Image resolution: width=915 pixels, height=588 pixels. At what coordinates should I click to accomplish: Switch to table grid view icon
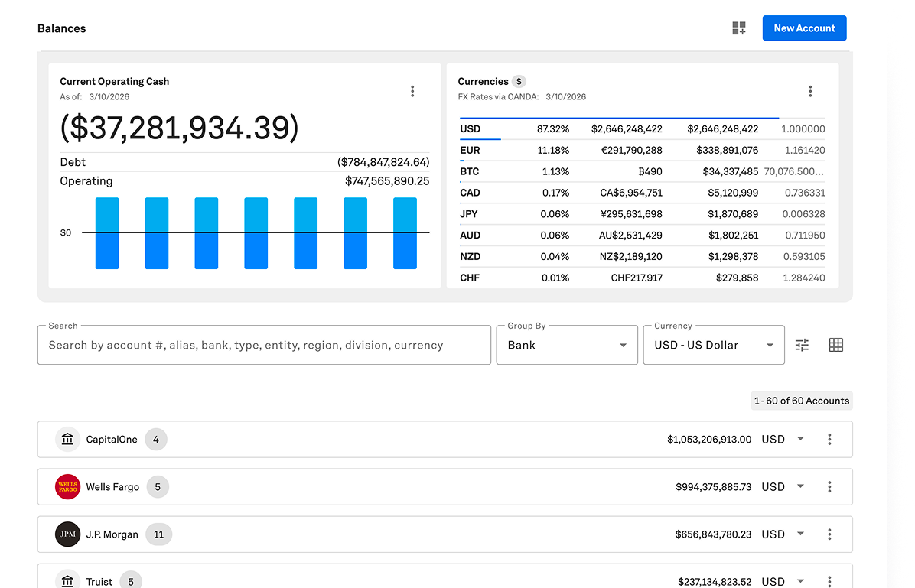(x=835, y=345)
